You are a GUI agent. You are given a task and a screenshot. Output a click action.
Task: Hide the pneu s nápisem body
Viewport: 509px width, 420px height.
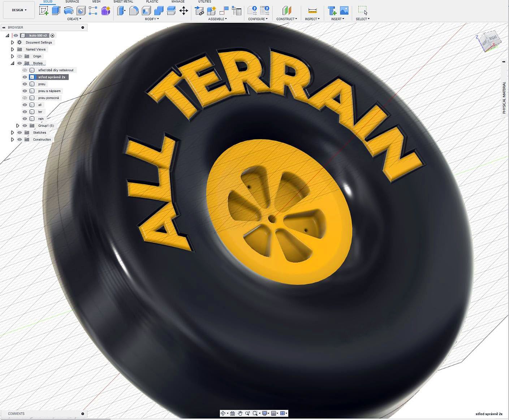click(25, 91)
